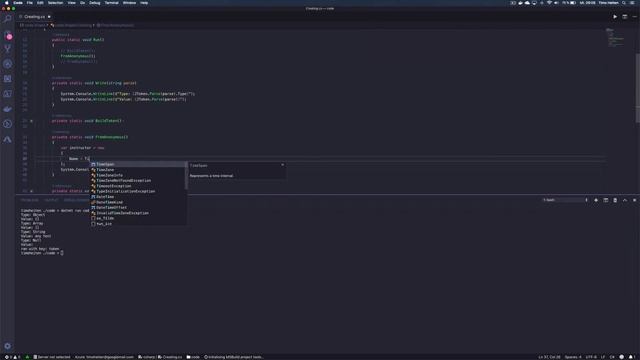
Task: Click the unsaved dot on the Creating.cs tab
Action: pos(49,17)
